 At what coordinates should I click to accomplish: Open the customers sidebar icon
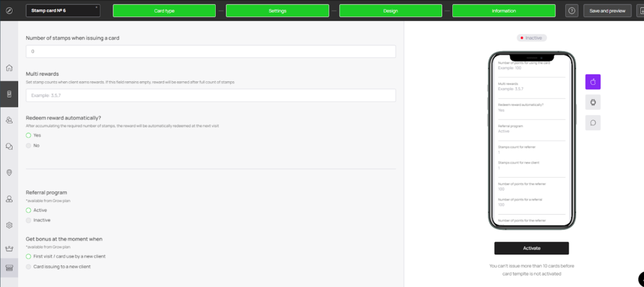[x=9, y=120]
